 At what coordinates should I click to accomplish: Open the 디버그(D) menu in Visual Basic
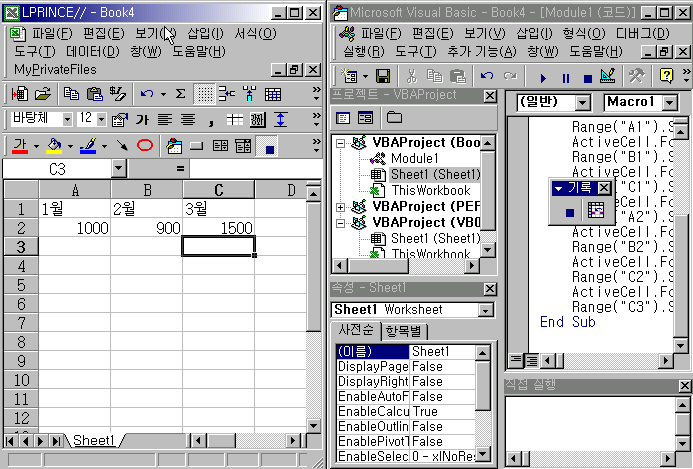tap(642, 34)
